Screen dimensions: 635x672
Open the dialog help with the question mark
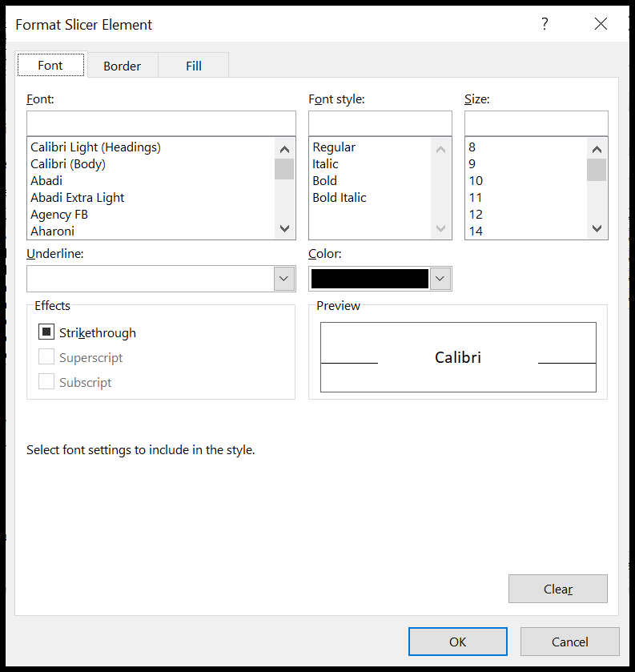(x=545, y=24)
